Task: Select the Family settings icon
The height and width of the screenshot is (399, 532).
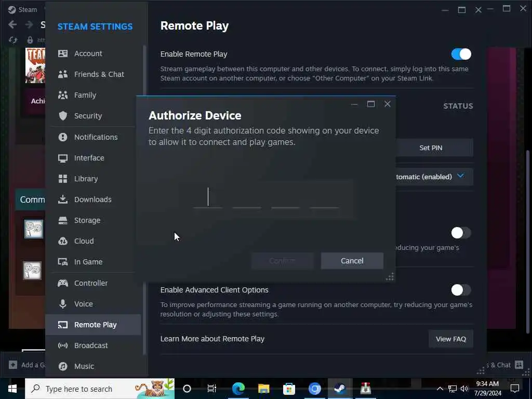Action: pyautogui.click(x=63, y=95)
